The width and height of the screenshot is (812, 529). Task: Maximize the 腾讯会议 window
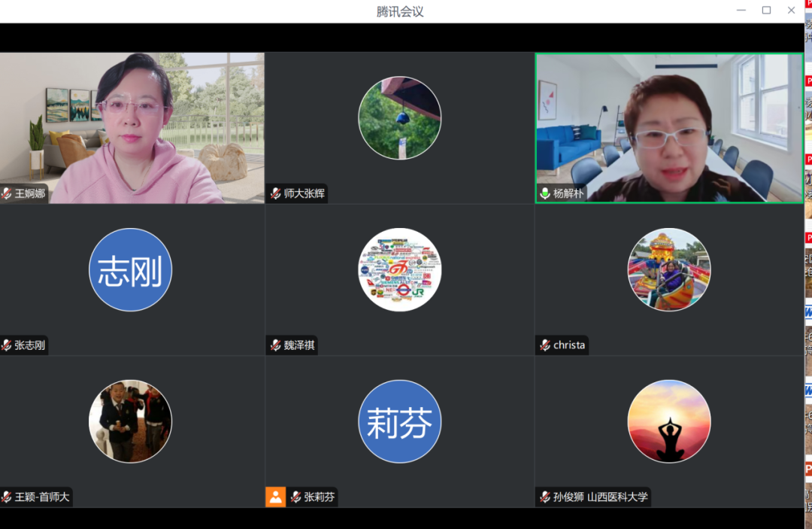[766, 11]
